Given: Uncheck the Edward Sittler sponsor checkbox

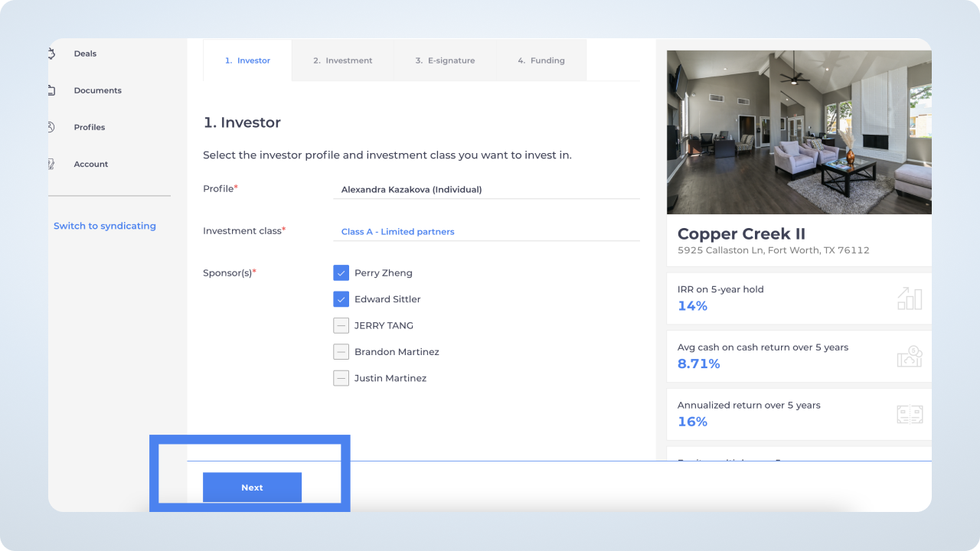Looking at the screenshot, I should click(x=341, y=299).
